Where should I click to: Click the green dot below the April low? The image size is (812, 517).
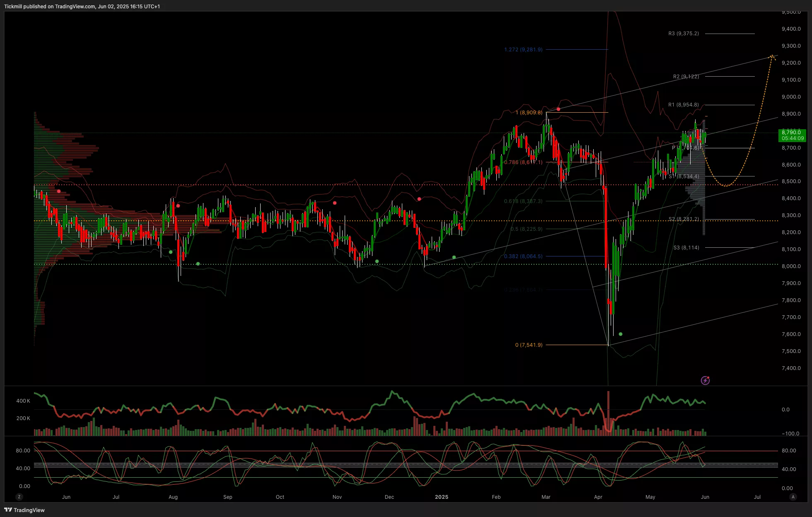point(620,334)
